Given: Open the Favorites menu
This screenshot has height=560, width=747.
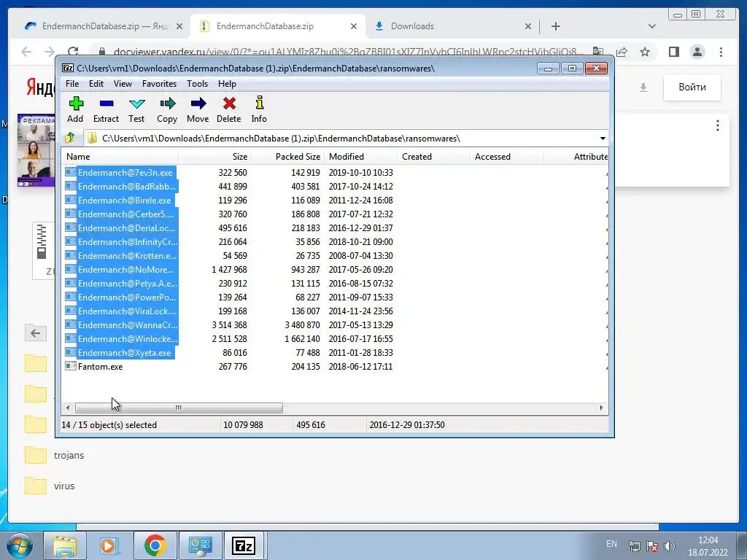Looking at the screenshot, I should (159, 84).
